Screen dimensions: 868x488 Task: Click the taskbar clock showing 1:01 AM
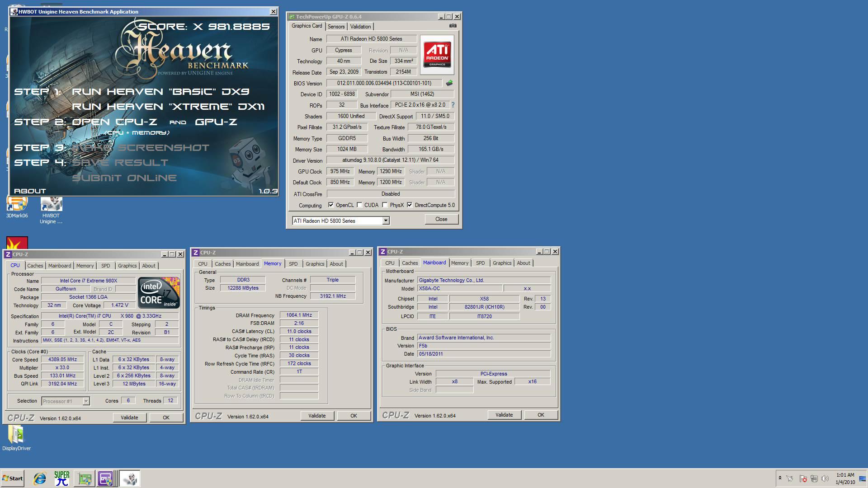pos(845,479)
